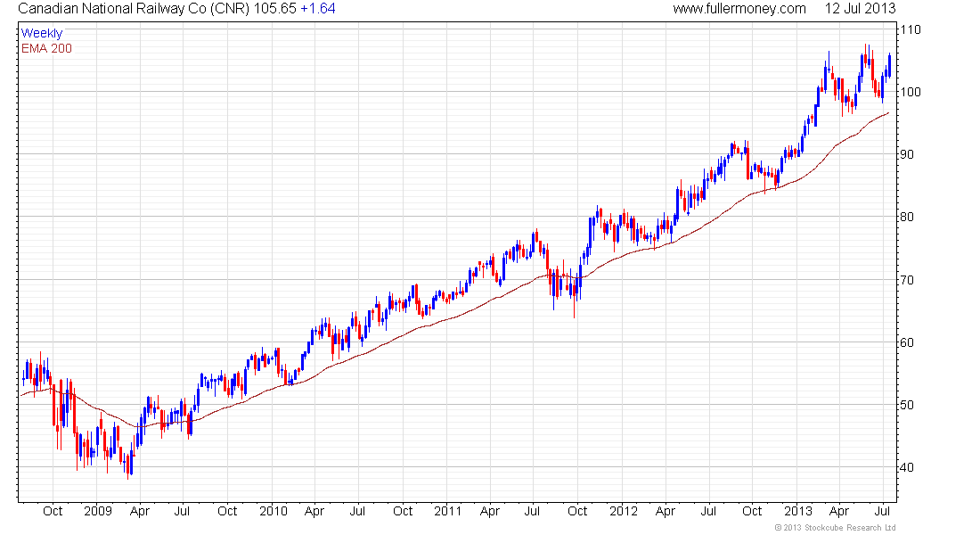This screenshot has height=535, width=980.
Task: Click the 80 price axis label
Action: 907,218
